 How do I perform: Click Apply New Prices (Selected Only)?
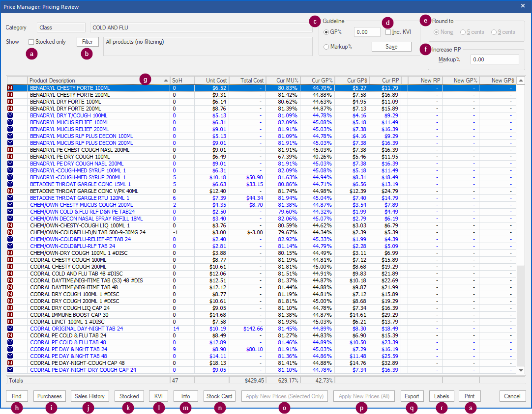(x=285, y=396)
